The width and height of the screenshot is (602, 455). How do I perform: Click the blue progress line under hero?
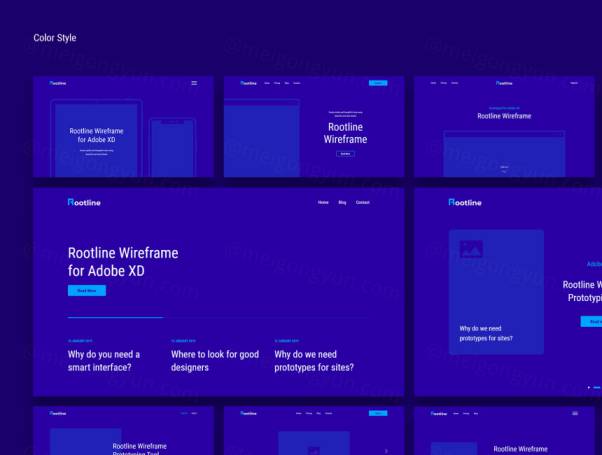[x=114, y=317]
